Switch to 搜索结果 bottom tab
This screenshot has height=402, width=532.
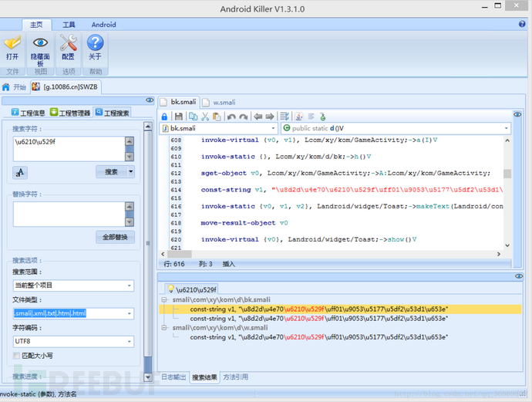204,377
